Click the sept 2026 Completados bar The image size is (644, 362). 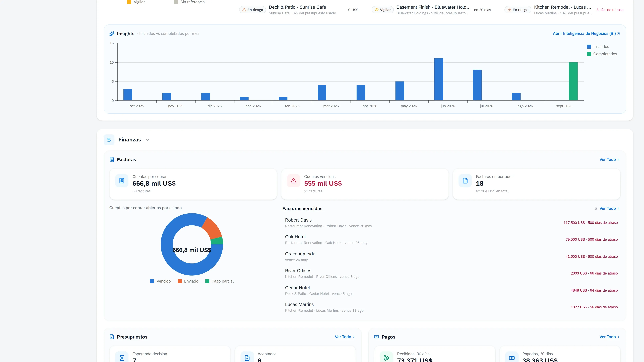click(573, 81)
